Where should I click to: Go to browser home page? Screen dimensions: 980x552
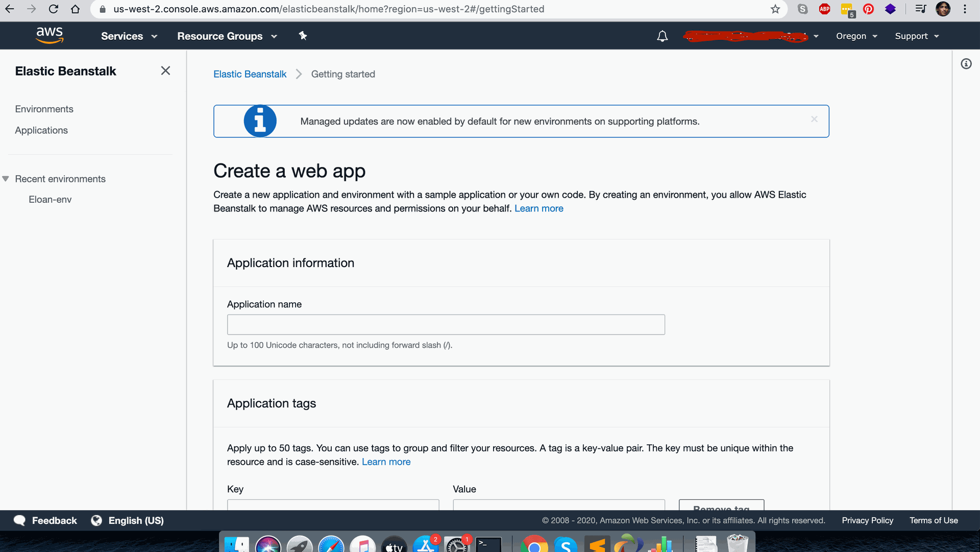click(75, 9)
